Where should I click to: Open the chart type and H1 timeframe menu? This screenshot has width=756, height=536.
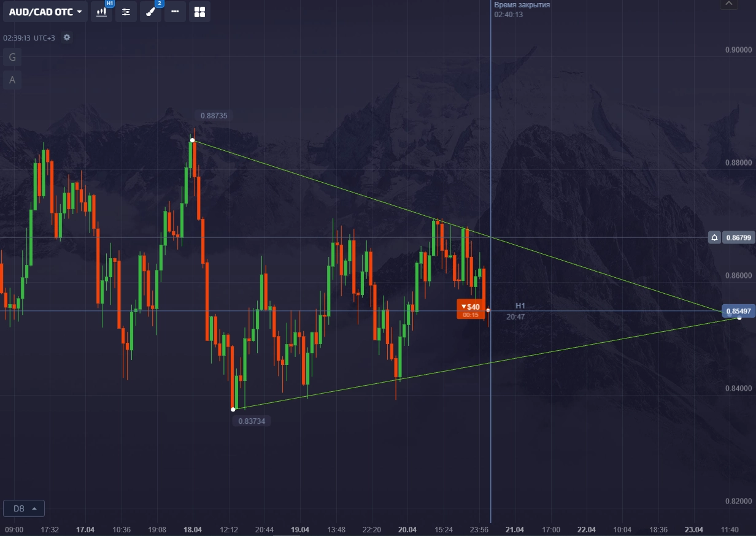coord(102,12)
